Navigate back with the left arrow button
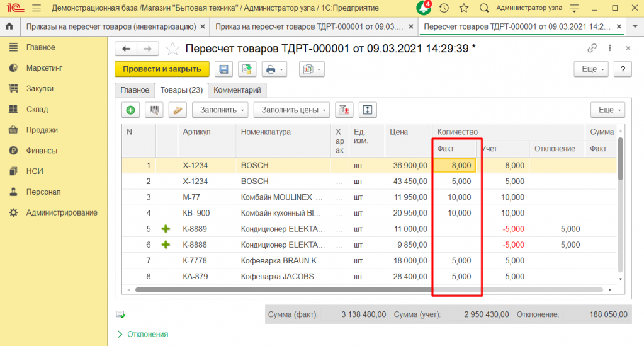 pyautogui.click(x=126, y=49)
